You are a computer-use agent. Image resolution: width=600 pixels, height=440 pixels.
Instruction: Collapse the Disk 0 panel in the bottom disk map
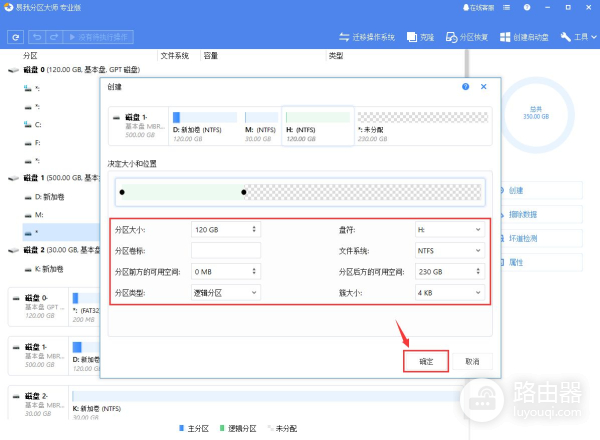tap(16, 298)
